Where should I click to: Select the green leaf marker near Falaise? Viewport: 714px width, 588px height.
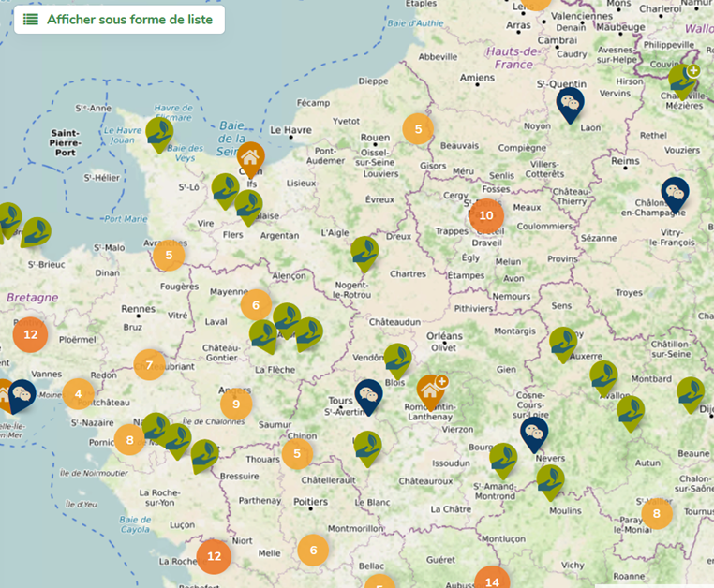tap(248, 206)
